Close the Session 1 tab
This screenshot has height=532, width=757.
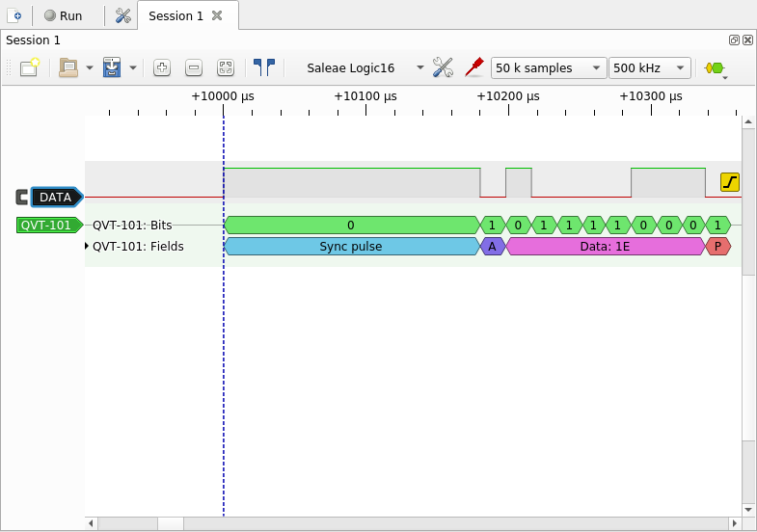(217, 15)
